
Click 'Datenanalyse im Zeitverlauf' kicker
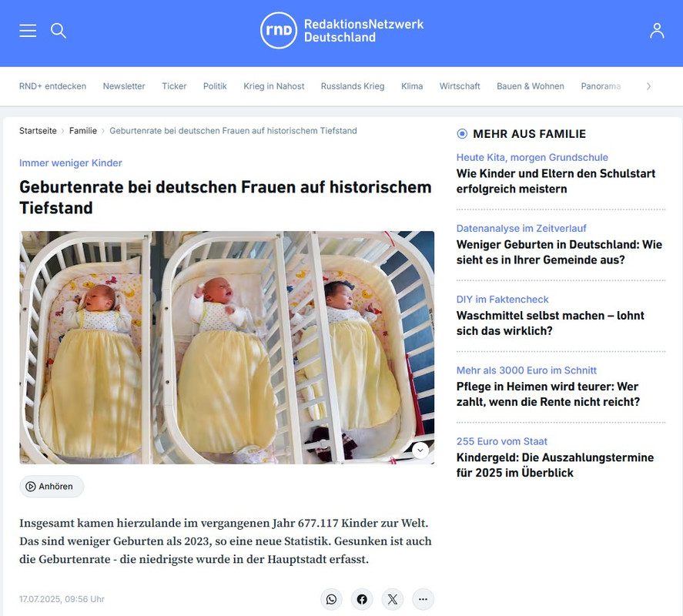point(521,228)
